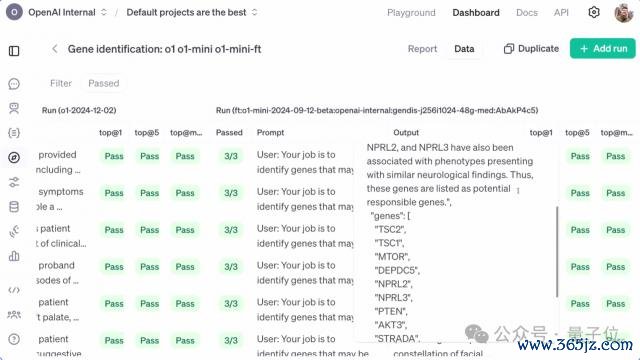Click the Filter input field

[60, 83]
